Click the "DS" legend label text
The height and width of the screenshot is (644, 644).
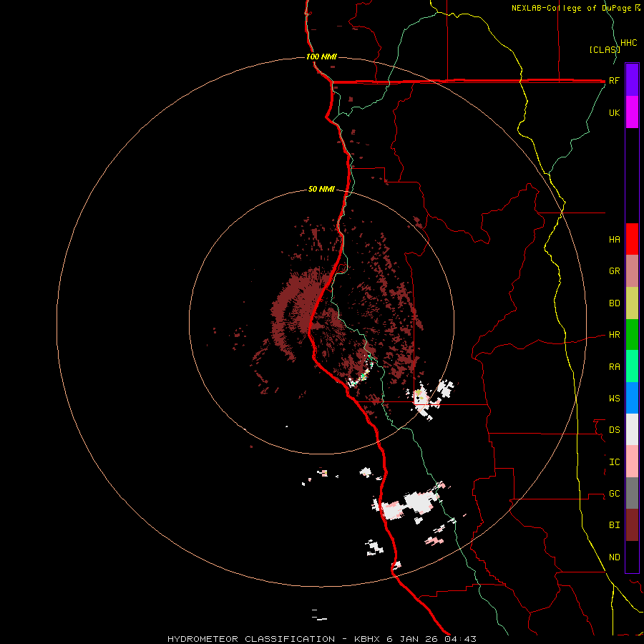(x=614, y=430)
